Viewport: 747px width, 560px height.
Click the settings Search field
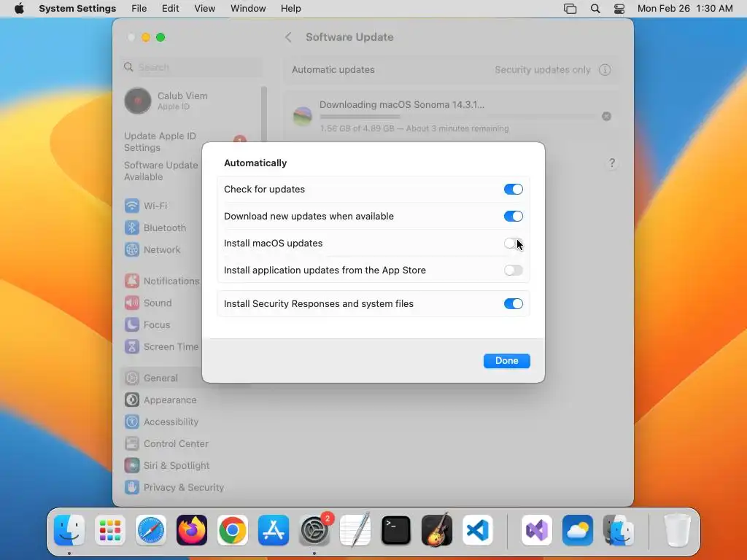point(193,67)
